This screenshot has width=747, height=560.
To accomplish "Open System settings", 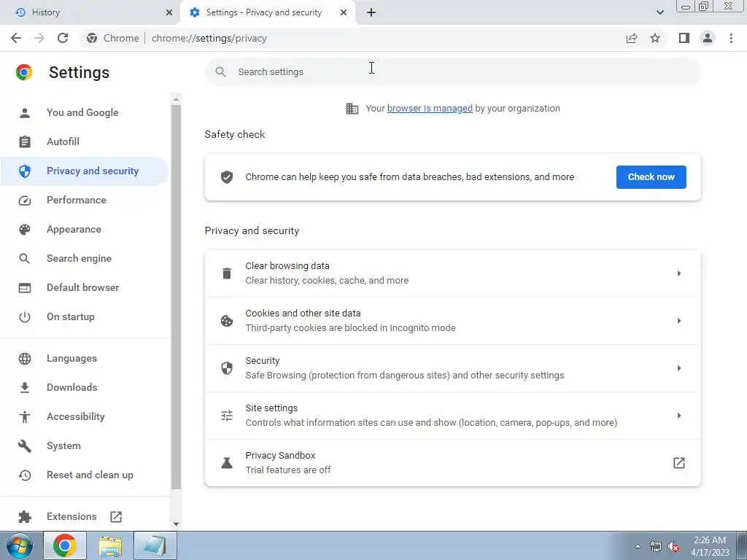I will [85, 446].
